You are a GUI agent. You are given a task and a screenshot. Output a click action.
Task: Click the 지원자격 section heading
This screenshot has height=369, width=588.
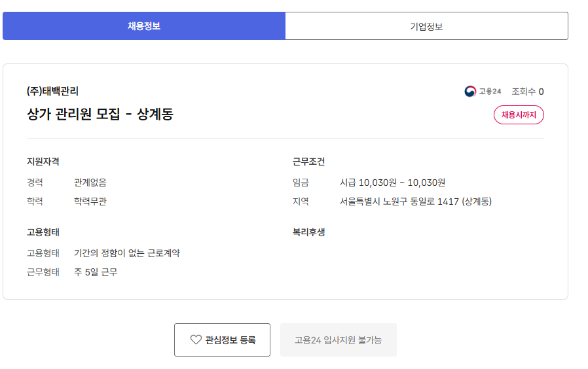43,162
